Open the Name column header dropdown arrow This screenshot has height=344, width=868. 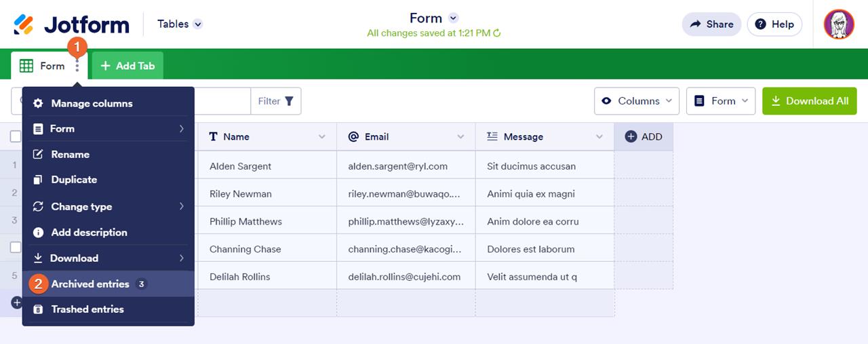[322, 136]
